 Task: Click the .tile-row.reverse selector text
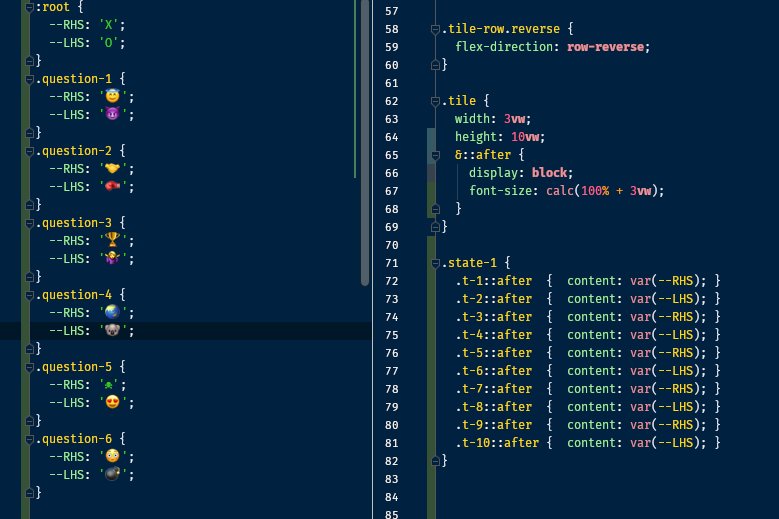501,29
